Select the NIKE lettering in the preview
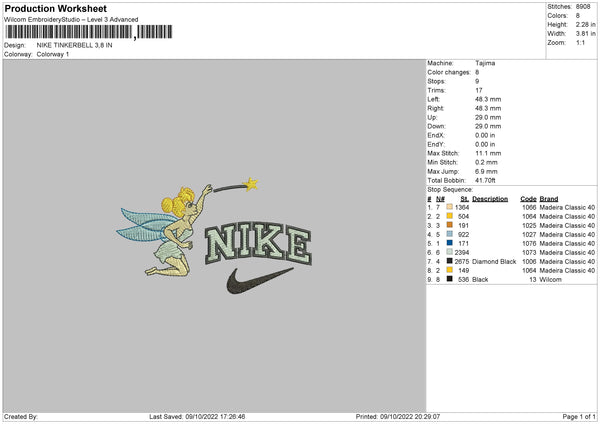 click(x=258, y=244)
